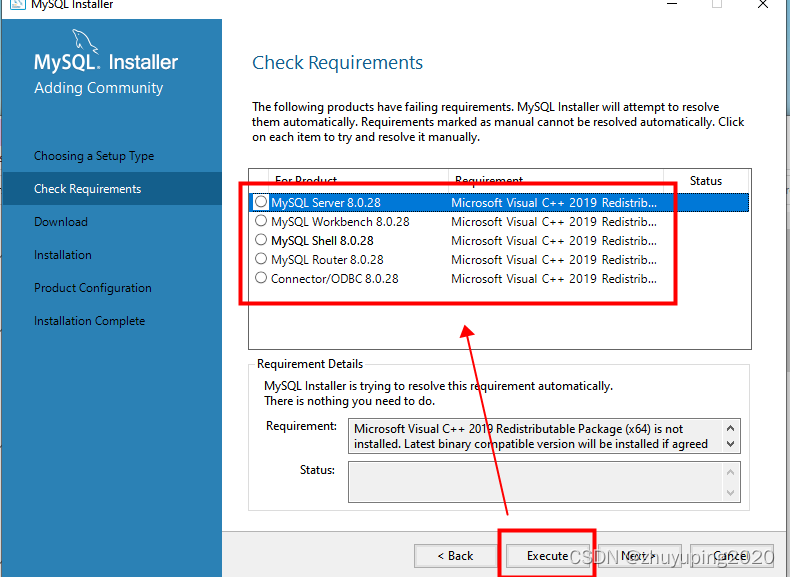Select the MySQL Server 8.0.28 radio circle
The height and width of the screenshot is (577, 790).
pyautogui.click(x=260, y=202)
